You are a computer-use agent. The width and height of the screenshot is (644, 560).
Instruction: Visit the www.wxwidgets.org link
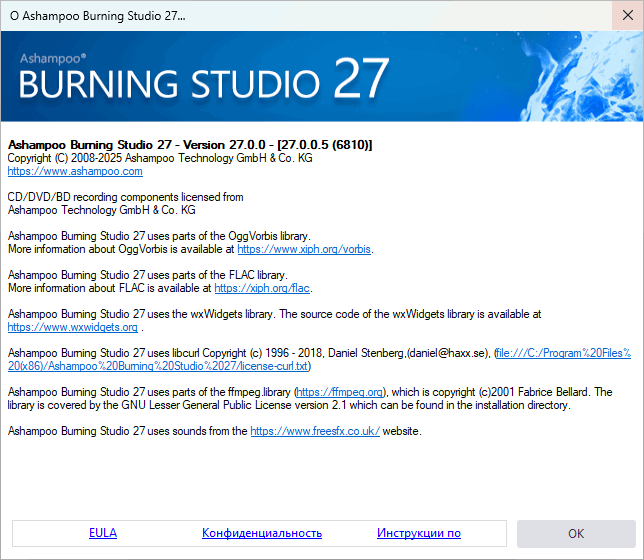tap(73, 327)
